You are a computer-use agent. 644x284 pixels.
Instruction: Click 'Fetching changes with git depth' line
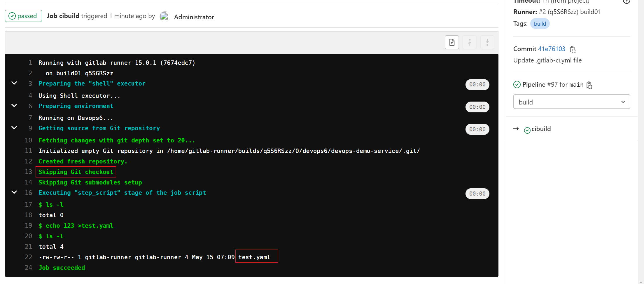(117, 140)
